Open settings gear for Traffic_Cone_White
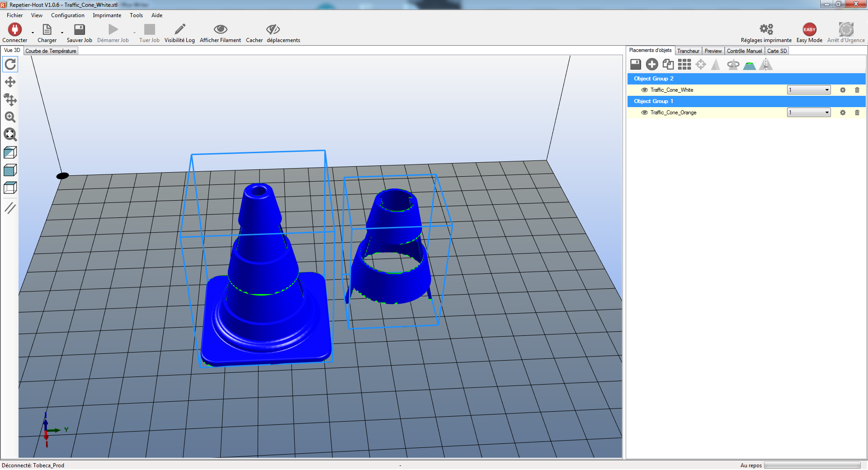 843,90
